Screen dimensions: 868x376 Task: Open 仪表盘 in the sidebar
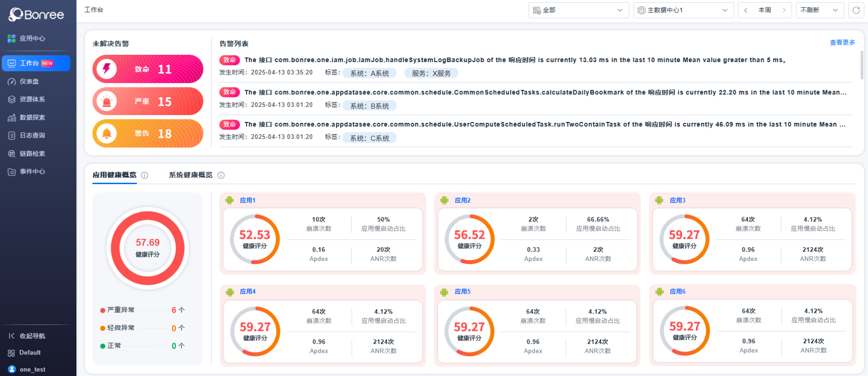tap(29, 81)
